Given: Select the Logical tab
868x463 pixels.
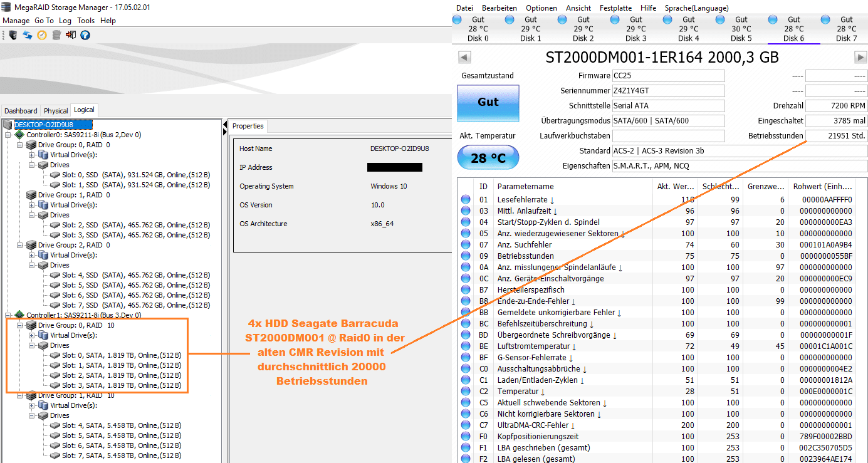Looking at the screenshot, I should (84, 110).
